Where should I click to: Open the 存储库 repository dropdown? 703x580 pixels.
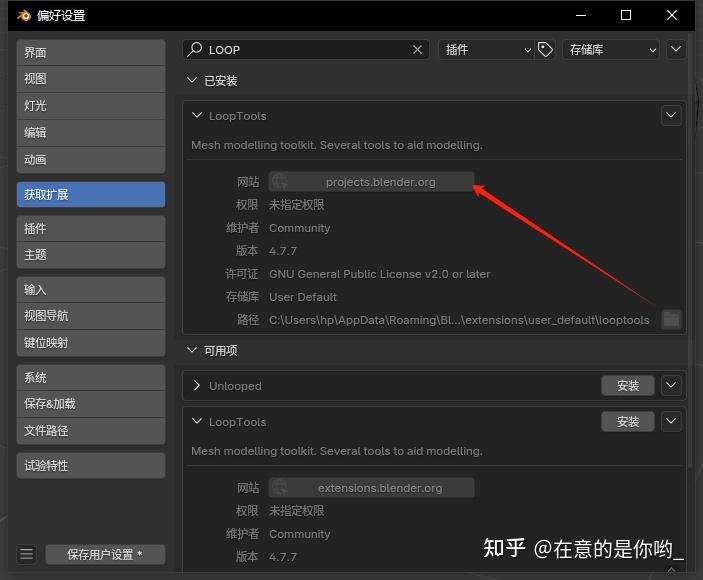tap(611, 49)
